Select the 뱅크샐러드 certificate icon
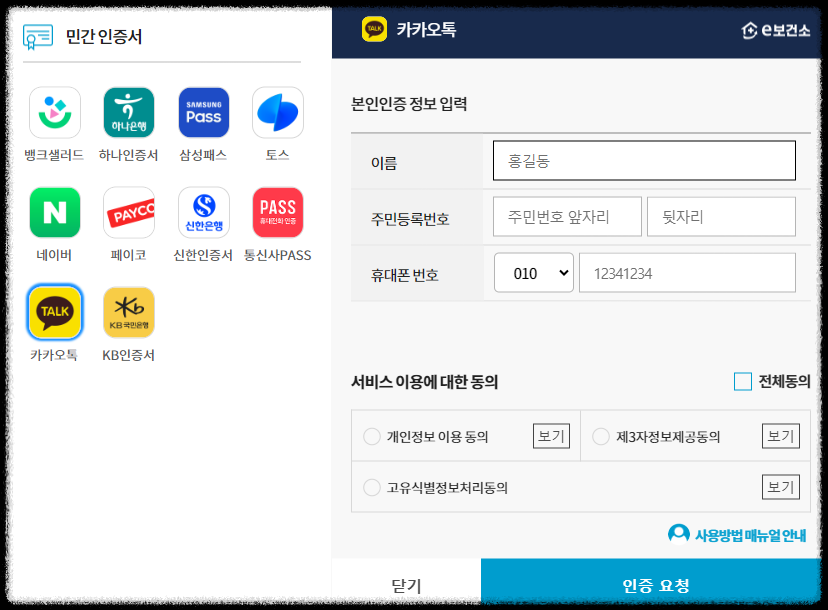This screenshot has width=828, height=610. pyautogui.click(x=55, y=112)
